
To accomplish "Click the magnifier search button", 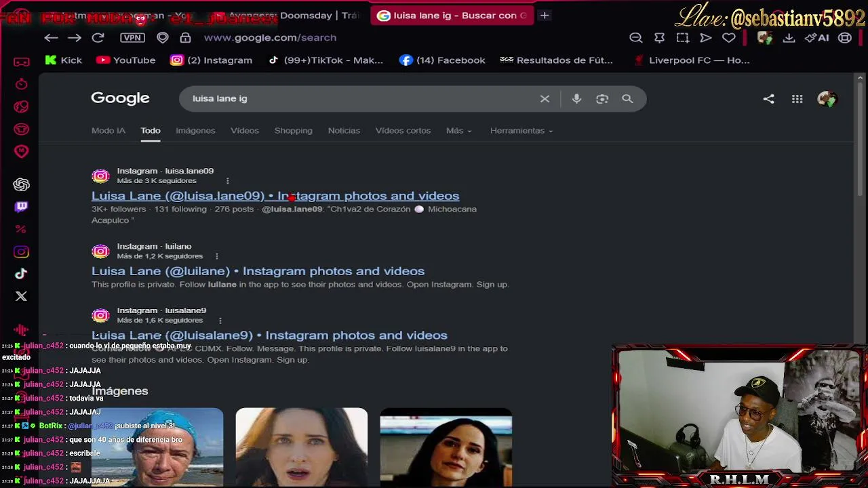I will pos(627,99).
